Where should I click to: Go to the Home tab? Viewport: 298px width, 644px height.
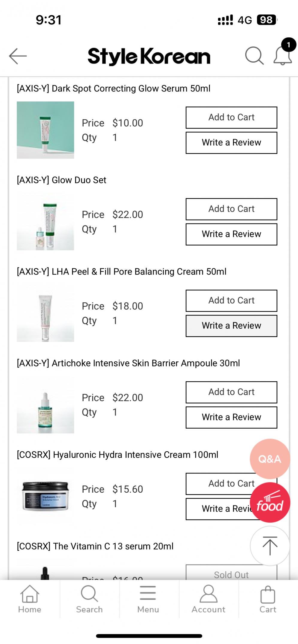(x=30, y=599)
